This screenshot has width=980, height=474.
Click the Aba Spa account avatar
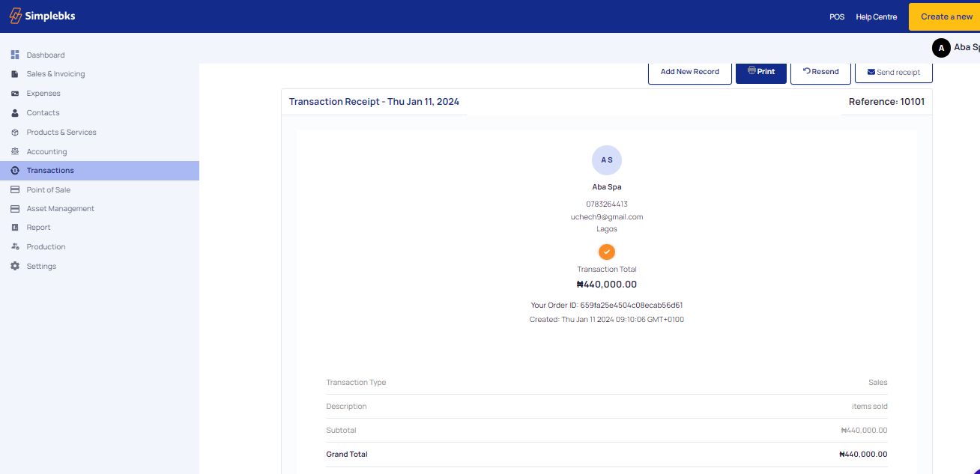(x=941, y=48)
